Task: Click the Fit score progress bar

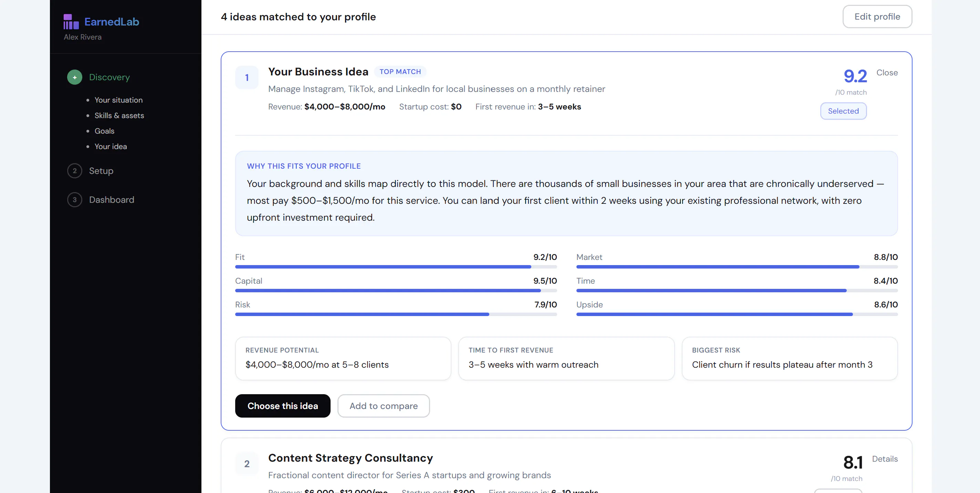Action: coord(396,267)
